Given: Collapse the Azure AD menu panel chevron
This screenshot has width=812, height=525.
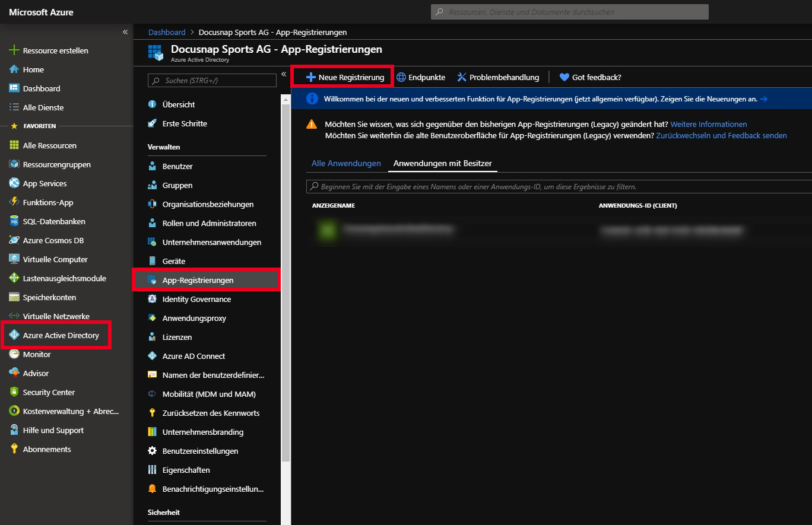Looking at the screenshot, I should pyautogui.click(x=284, y=74).
